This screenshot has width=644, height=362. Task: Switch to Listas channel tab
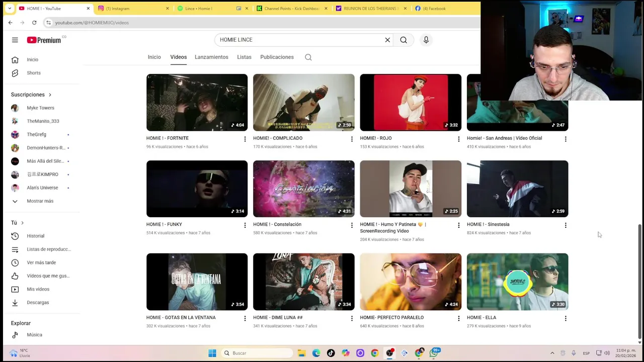[244, 57]
